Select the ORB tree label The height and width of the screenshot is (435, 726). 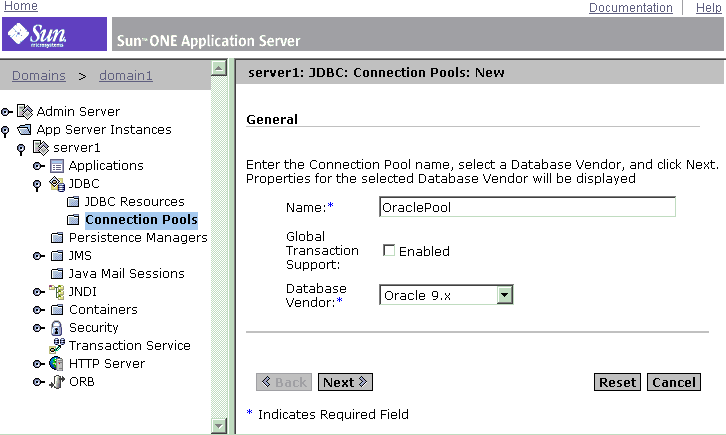(x=81, y=382)
